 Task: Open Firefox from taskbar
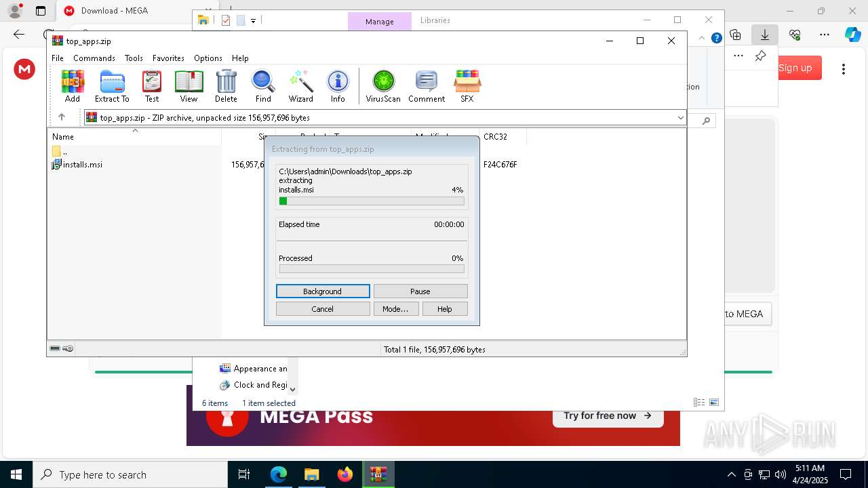click(x=345, y=474)
